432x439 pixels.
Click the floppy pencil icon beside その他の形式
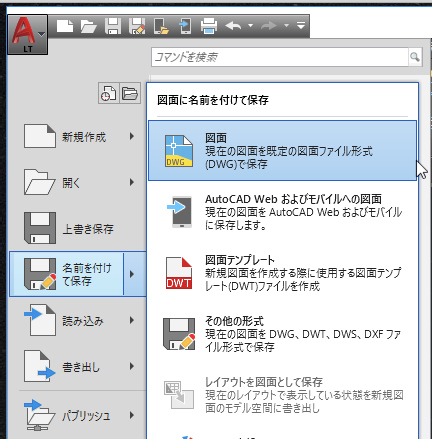click(179, 334)
